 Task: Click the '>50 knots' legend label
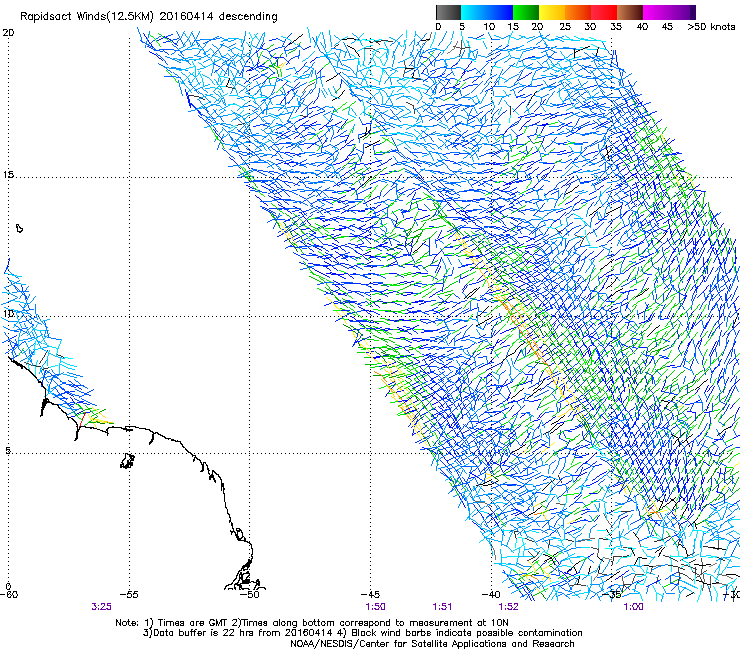(x=711, y=27)
